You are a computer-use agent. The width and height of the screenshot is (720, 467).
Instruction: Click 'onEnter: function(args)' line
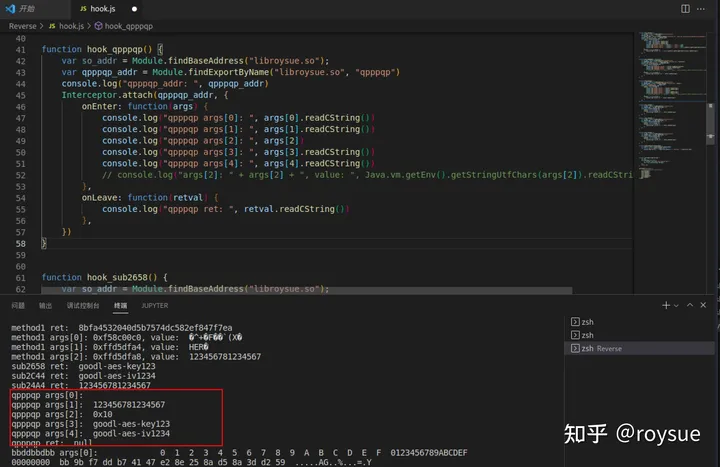pos(145,107)
